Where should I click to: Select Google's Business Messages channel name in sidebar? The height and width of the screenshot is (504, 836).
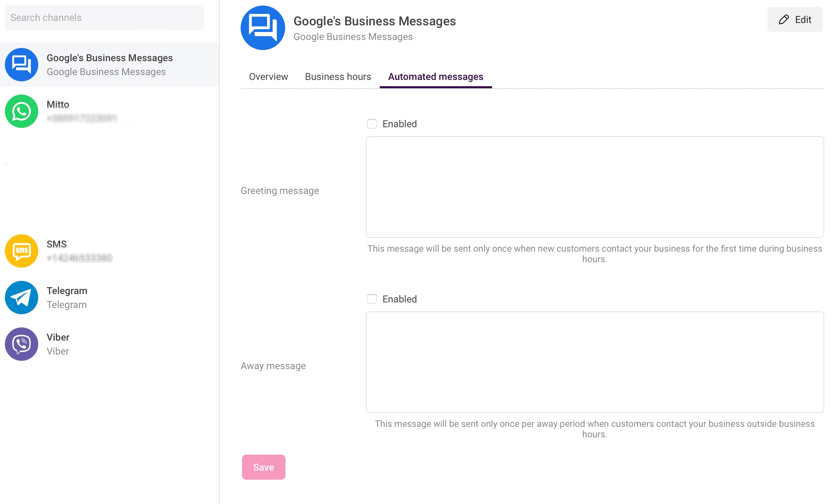[110, 58]
